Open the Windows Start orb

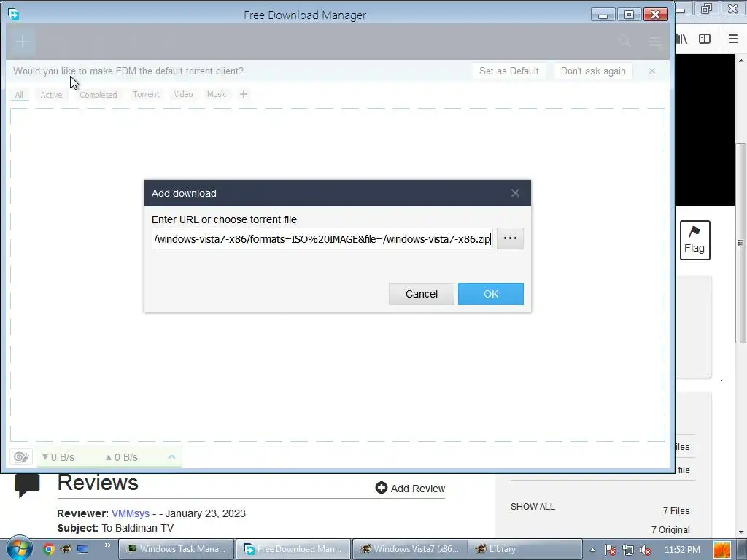coord(19,548)
